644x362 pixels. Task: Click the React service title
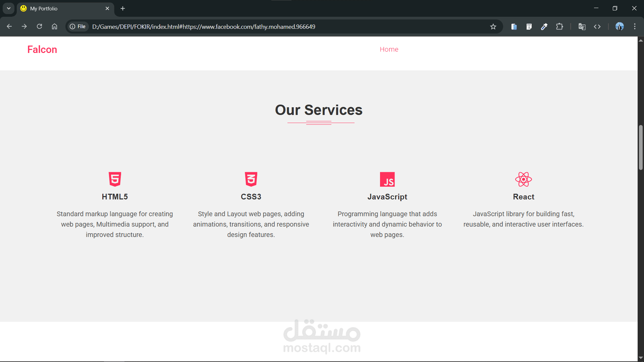pyautogui.click(x=524, y=197)
